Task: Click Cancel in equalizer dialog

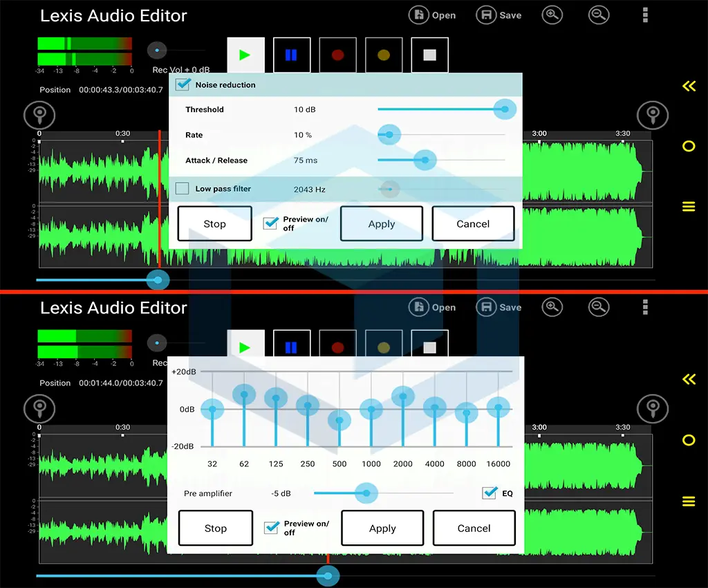Action: pyautogui.click(x=474, y=528)
